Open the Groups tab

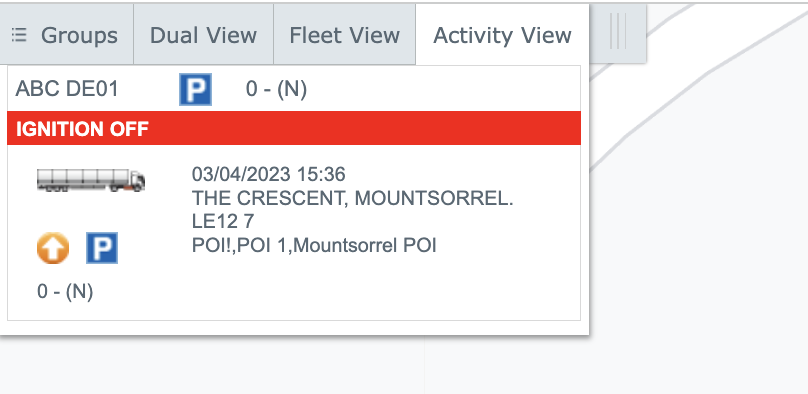[66, 35]
